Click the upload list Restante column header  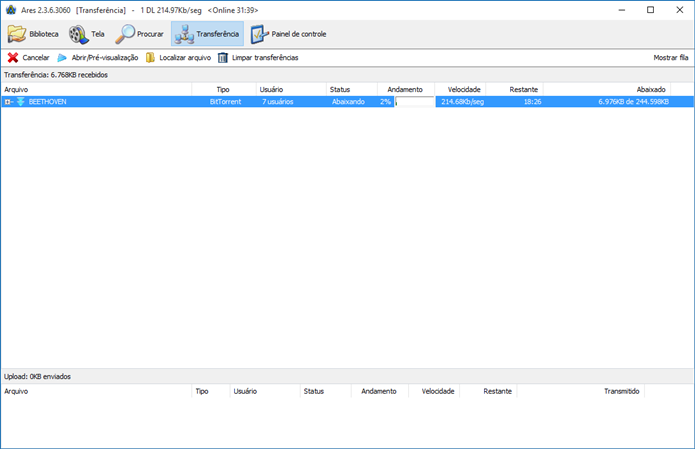coord(488,391)
